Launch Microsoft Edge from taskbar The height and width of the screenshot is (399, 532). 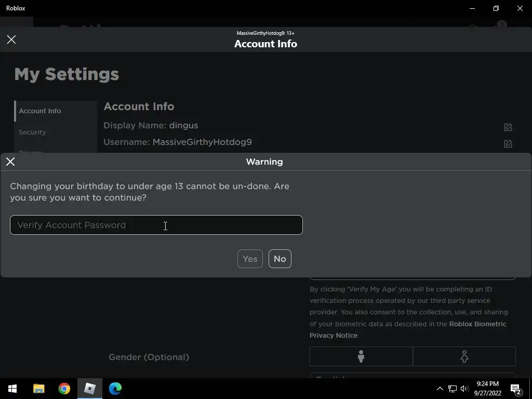pyautogui.click(x=115, y=389)
